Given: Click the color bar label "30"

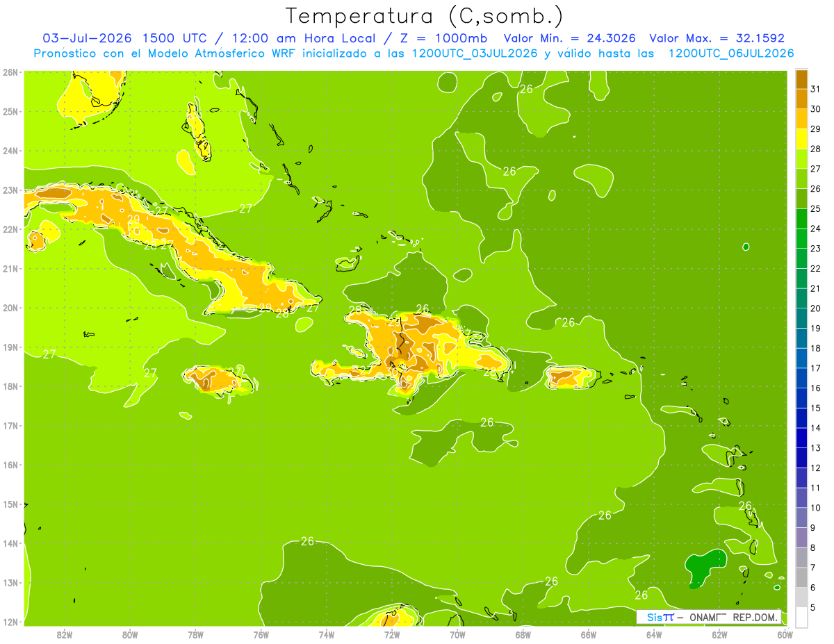Looking at the screenshot, I should 816,108.
